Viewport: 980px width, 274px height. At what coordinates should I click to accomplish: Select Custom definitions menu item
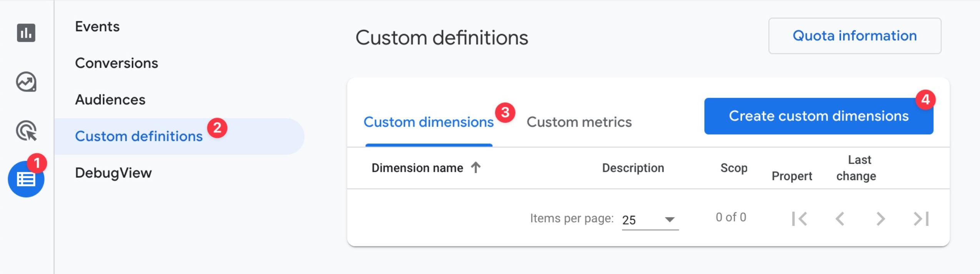[179, 136]
